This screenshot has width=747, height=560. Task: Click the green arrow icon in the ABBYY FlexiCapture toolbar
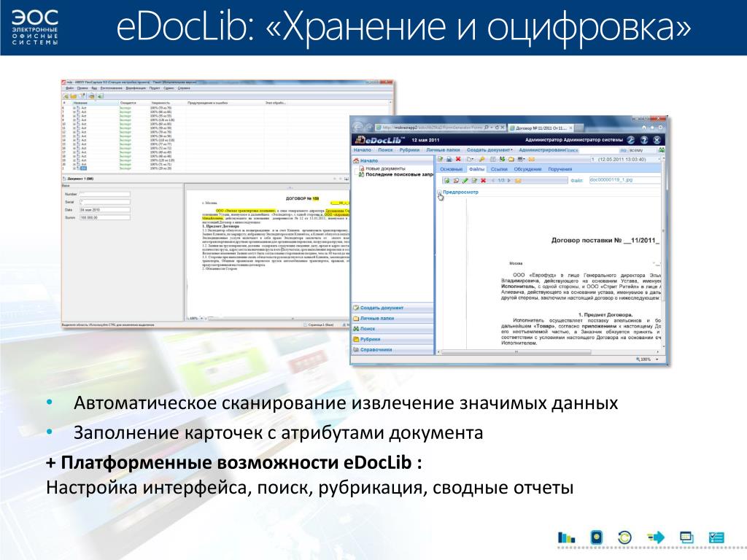click(100, 97)
